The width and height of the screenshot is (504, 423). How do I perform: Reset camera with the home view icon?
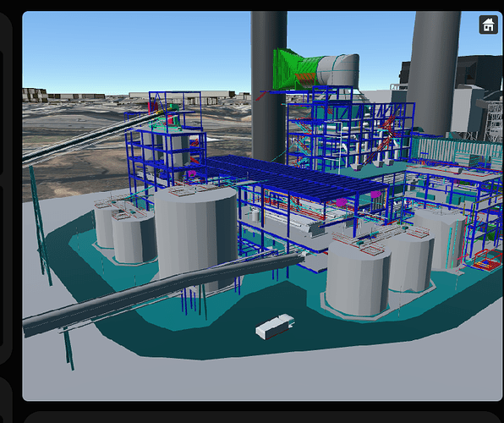[x=488, y=25]
